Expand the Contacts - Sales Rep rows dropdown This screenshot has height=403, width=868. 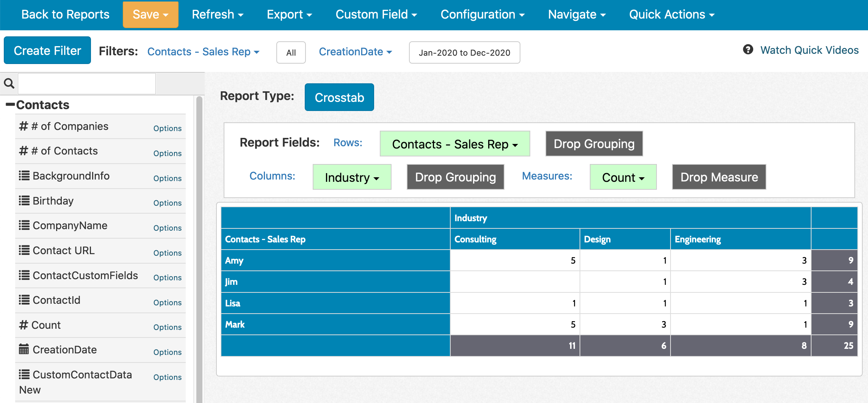tap(454, 144)
